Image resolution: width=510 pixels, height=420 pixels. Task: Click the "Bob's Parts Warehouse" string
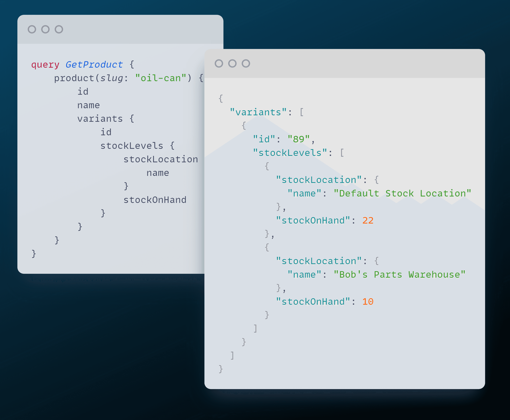[x=399, y=275]
